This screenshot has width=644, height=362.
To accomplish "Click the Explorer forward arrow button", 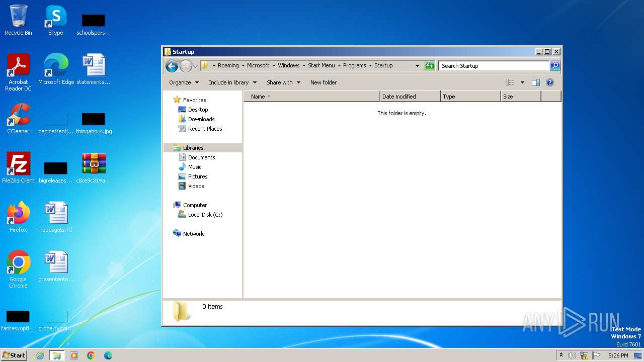I will click(x=186, y=66).
